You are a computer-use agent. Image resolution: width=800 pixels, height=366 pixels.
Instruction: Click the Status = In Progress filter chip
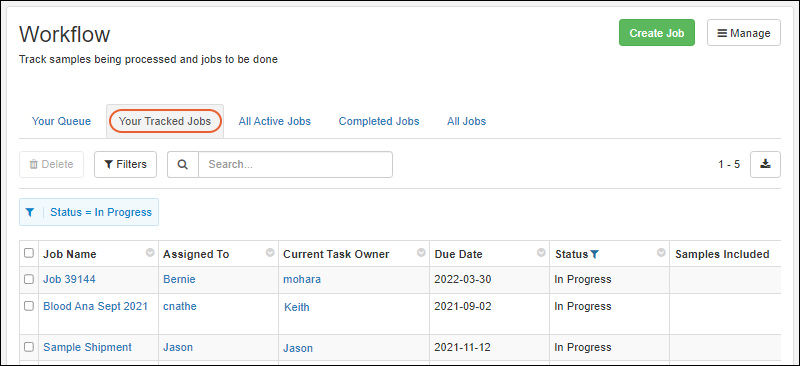(x=89, y=212)
